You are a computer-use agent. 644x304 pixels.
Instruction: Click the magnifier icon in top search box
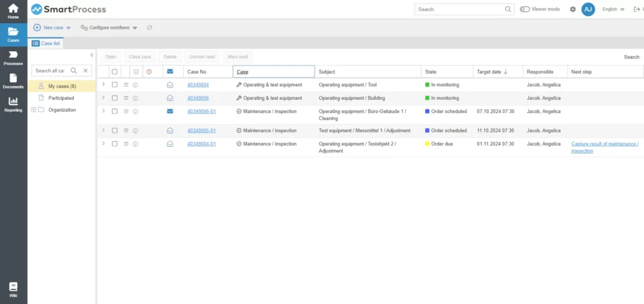508,9
